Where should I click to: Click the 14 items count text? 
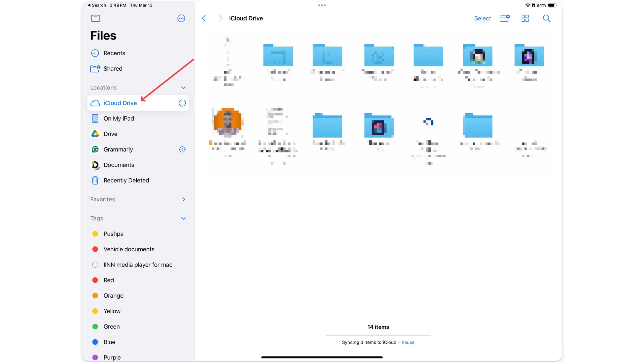(x=378, y=327)
